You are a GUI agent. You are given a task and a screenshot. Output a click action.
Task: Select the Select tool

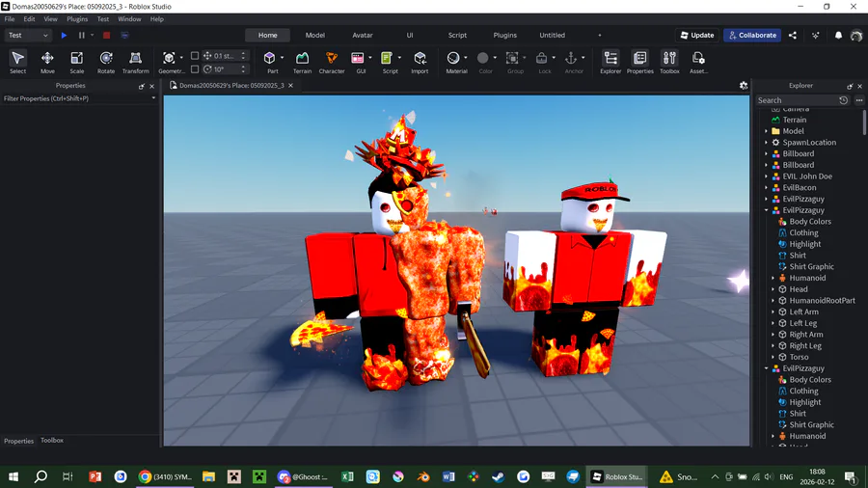point(17,62)
